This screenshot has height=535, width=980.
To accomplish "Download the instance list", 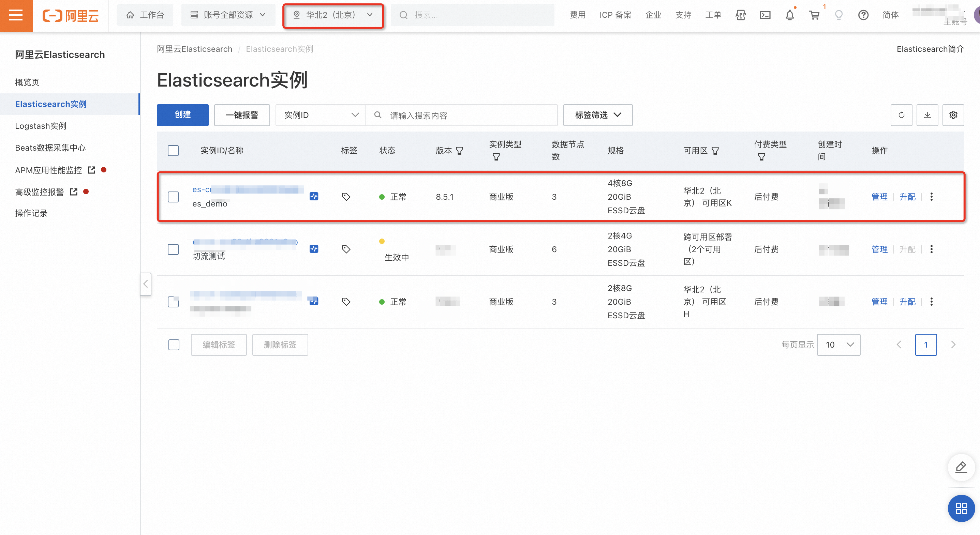I will [x=927, y=115].
